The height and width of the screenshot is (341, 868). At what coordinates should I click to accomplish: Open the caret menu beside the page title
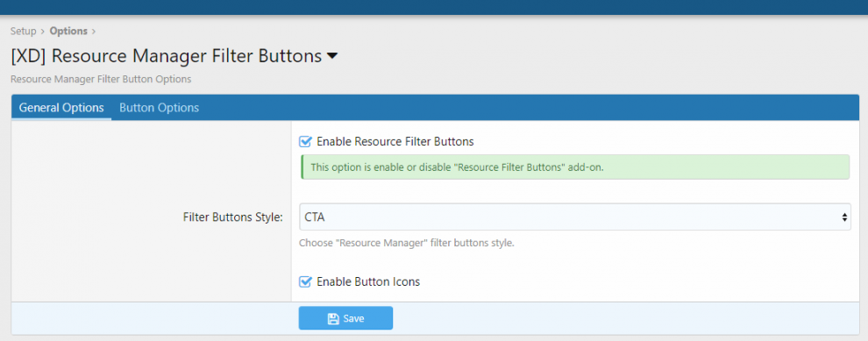(x=332, y=56)
